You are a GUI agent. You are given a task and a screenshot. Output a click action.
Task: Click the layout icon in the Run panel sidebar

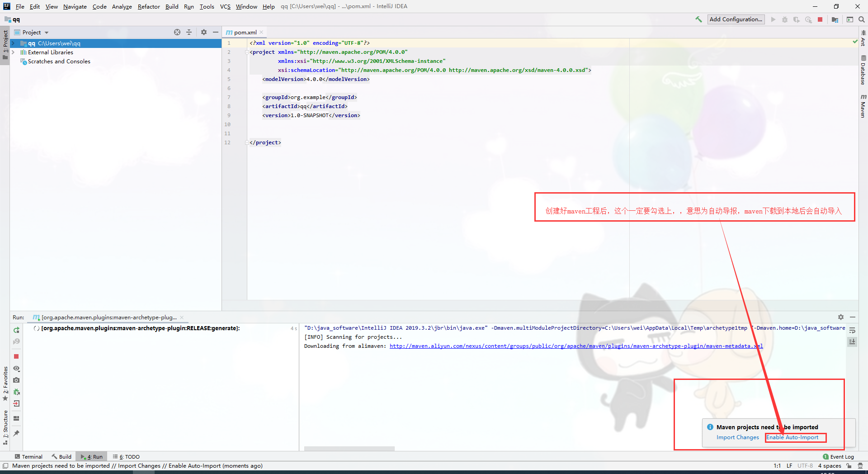16,418
